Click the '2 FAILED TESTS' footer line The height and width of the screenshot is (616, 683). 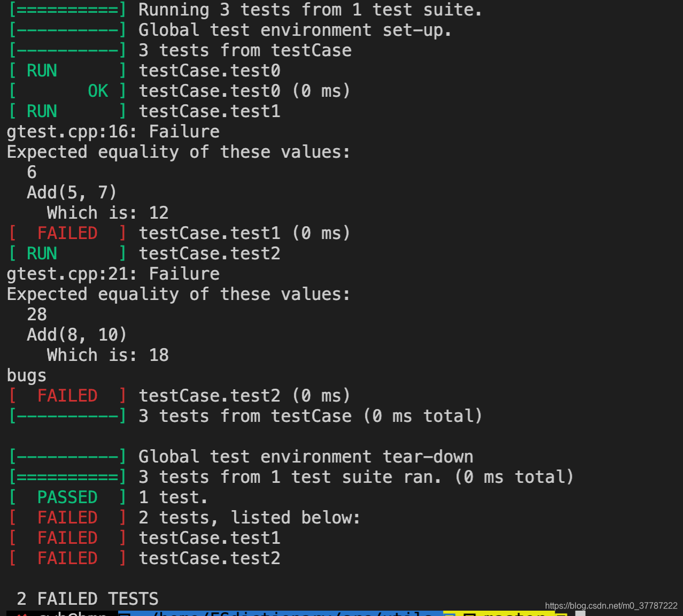[x=88, y=599]
